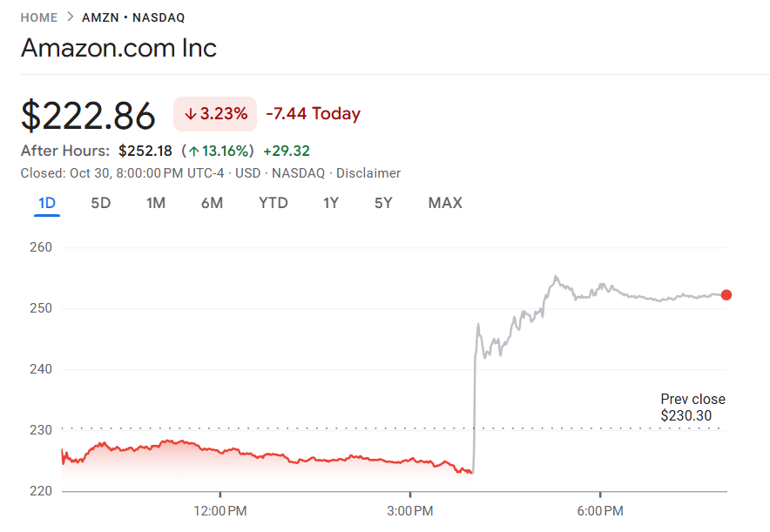
Task: Click the red current price dot
Action: pos(726,295)
